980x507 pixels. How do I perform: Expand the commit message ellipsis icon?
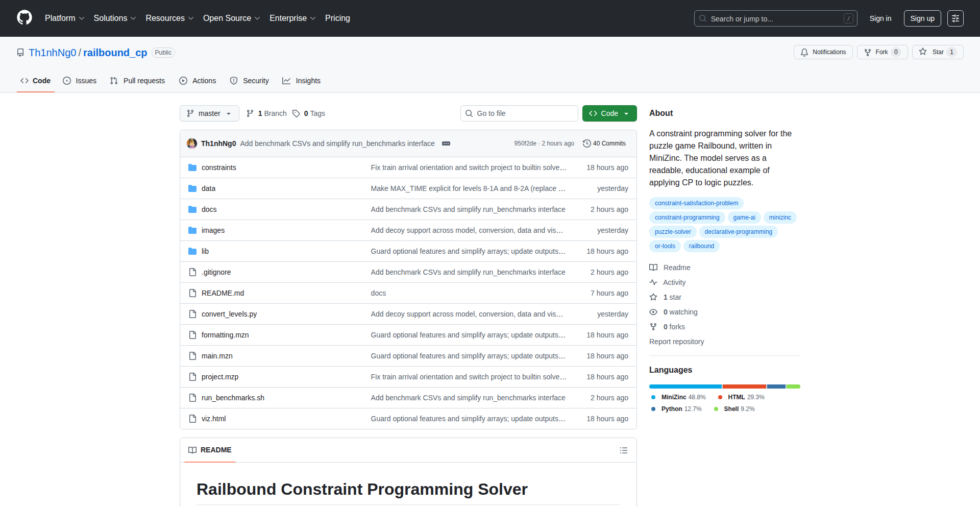pyautogui.click(x=446, y=143)
